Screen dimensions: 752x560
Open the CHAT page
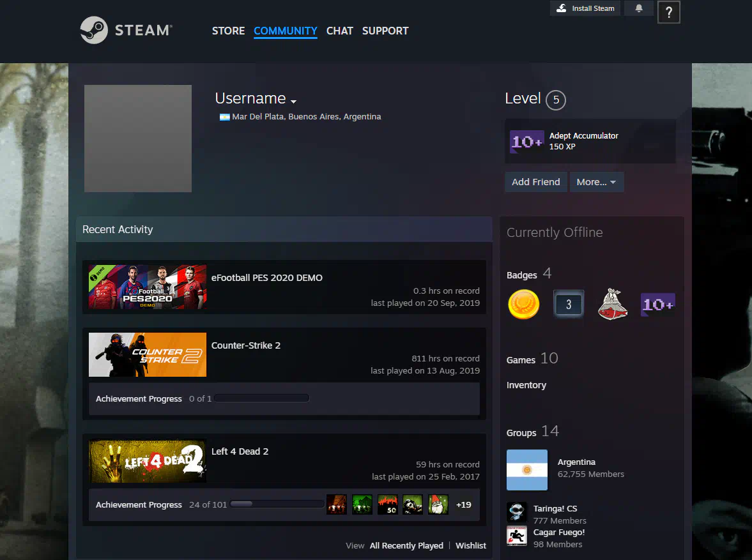click(x=339, y=31)
